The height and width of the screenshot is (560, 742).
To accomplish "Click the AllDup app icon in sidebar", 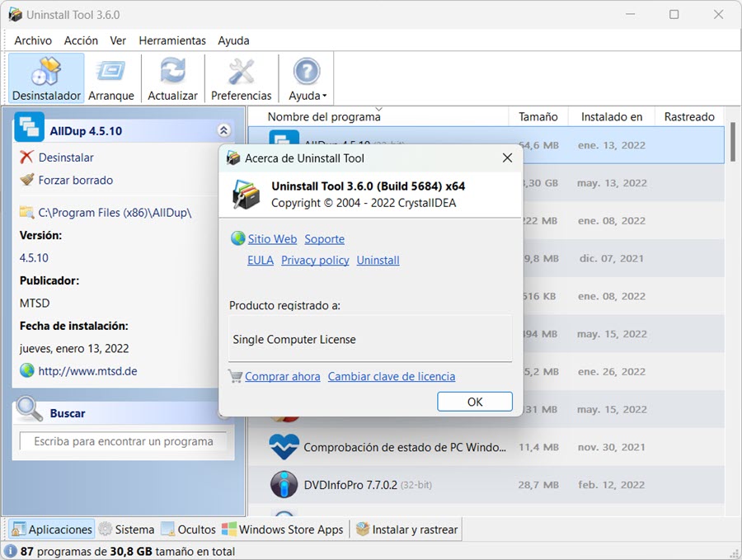I will coord(30,127).
